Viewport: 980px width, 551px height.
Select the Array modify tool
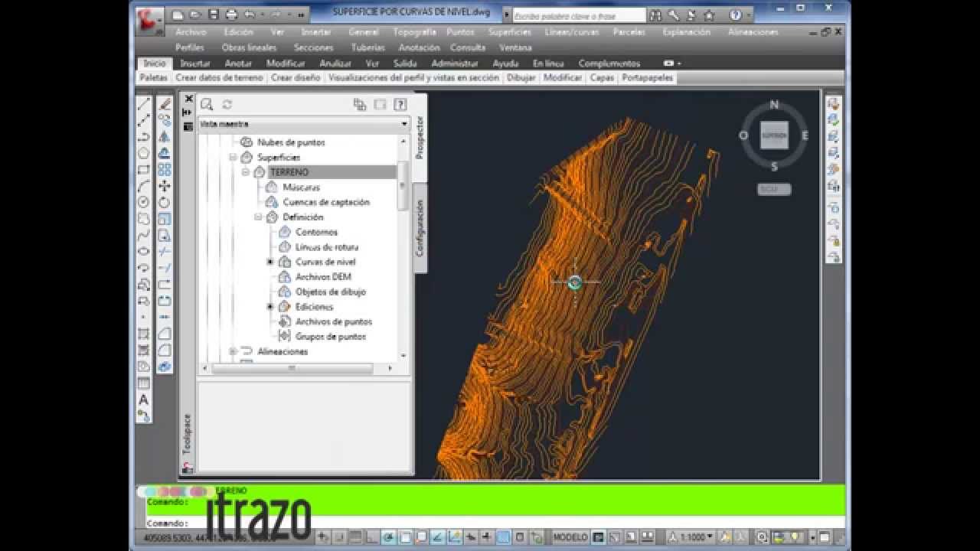coord(164,170)
